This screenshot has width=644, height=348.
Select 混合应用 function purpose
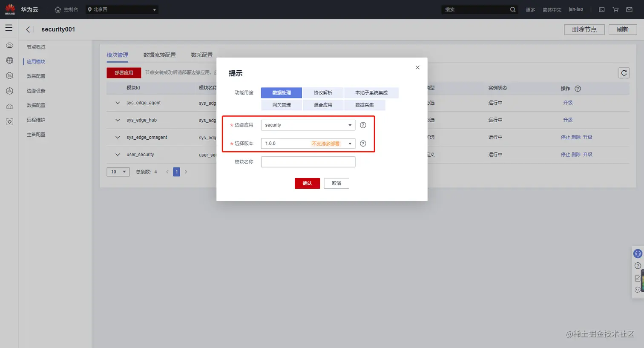[x=323, y=105]
